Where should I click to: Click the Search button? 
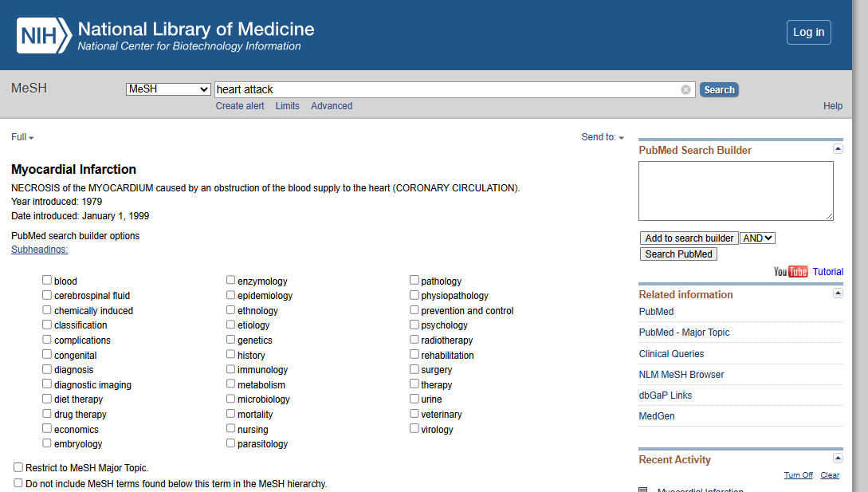(719, 90)
